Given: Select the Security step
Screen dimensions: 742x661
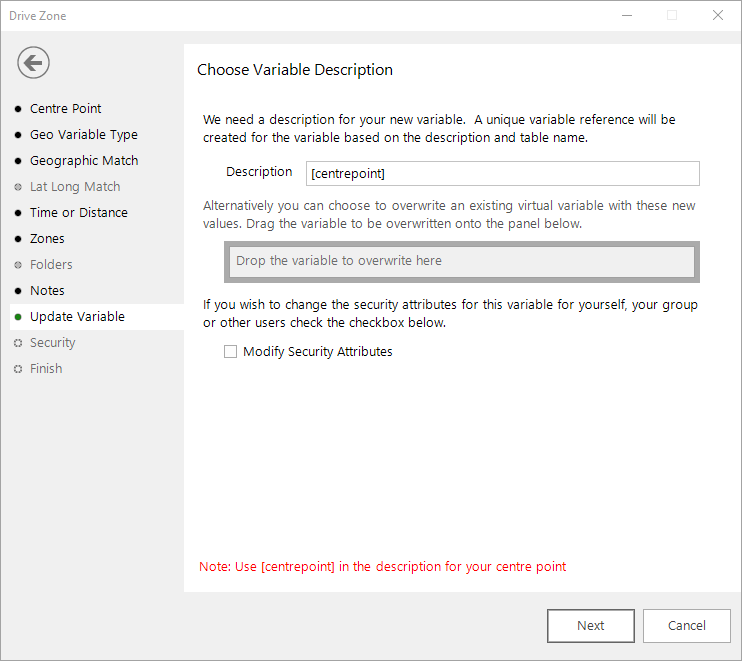Looking at the screenshot, I should point(53,343).
